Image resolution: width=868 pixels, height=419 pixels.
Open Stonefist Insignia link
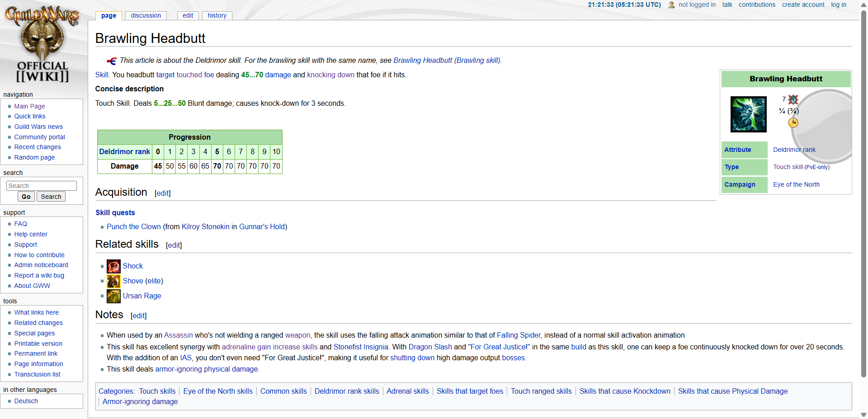coord(361,347)
